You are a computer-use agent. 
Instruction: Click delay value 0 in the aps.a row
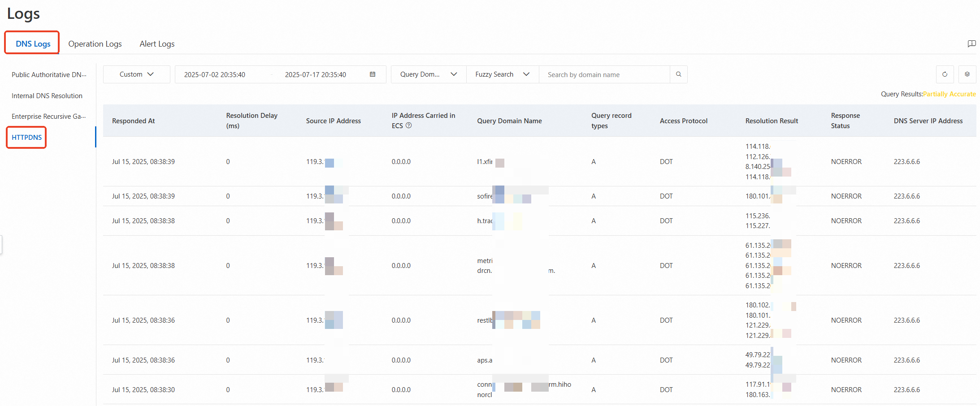[x=228, y=360]
